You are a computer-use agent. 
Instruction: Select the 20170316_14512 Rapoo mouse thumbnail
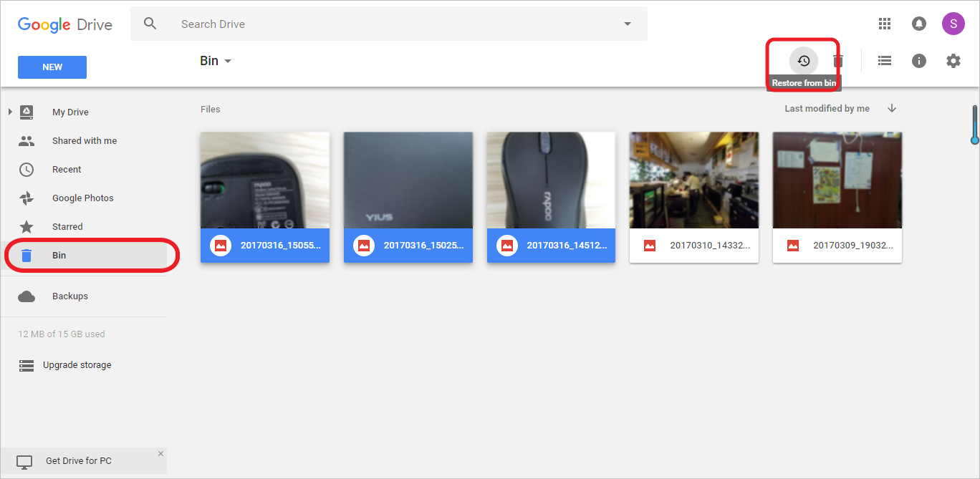tap(551, 180)
